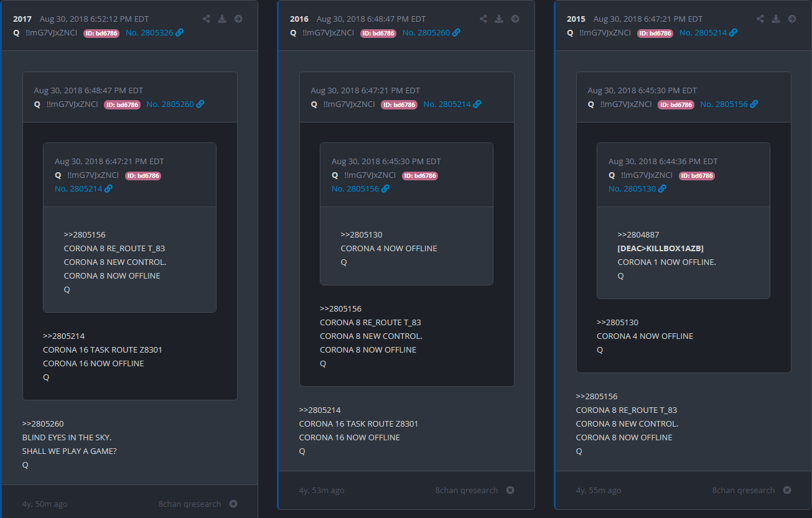Click 8chan qresearch in post 2015's footer

tap(744, 490)
